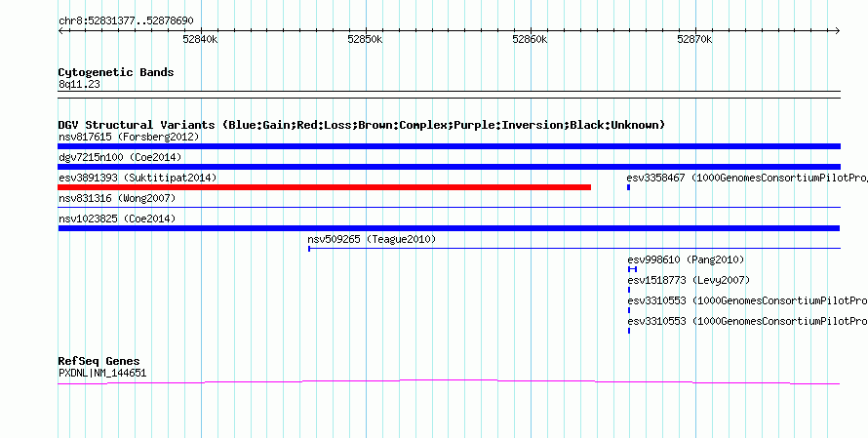This screenshot has width=868, height=438.
Task: Open gene label PXDNL|NM_144651
Action: click(102, 373)
